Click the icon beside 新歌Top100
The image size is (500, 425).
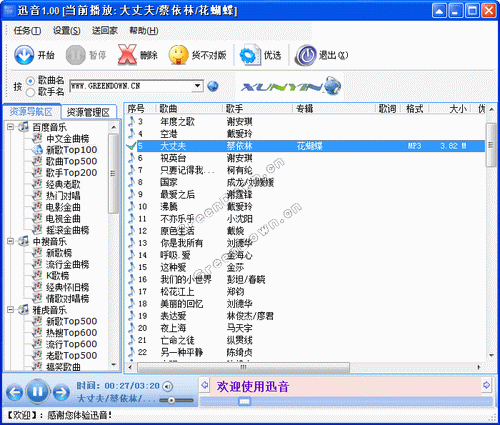(x=38, y=150)
